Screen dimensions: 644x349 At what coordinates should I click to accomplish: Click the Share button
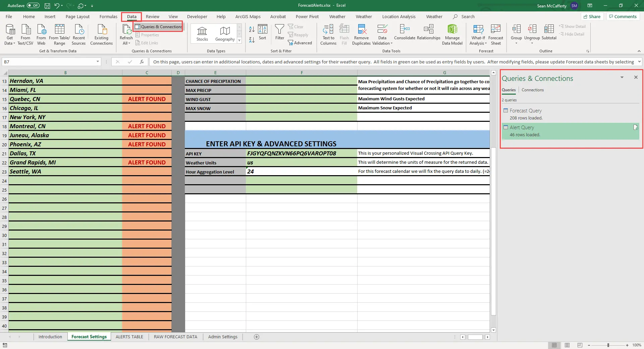tap(592, 16)
